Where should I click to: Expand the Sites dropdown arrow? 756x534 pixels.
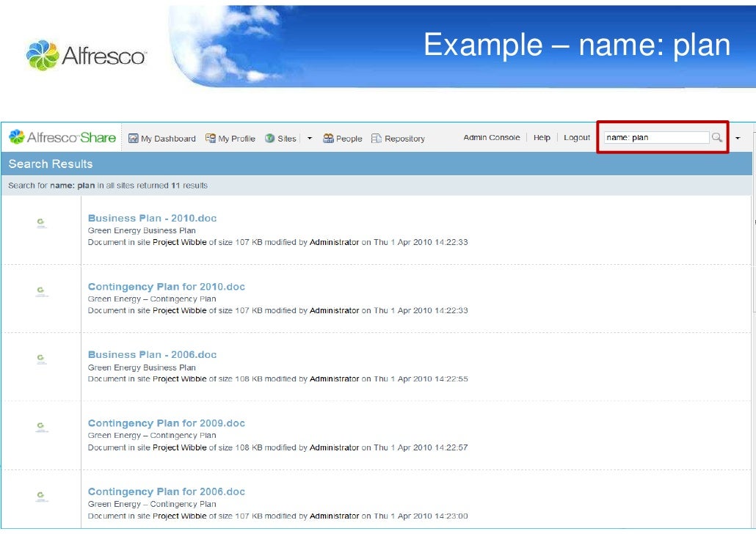(310, 139)
